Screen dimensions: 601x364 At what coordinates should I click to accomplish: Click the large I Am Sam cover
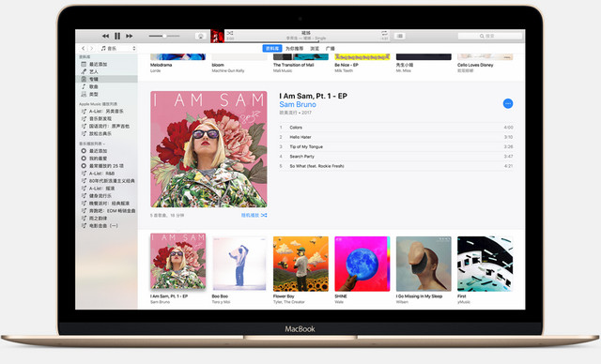click(208, 149)
